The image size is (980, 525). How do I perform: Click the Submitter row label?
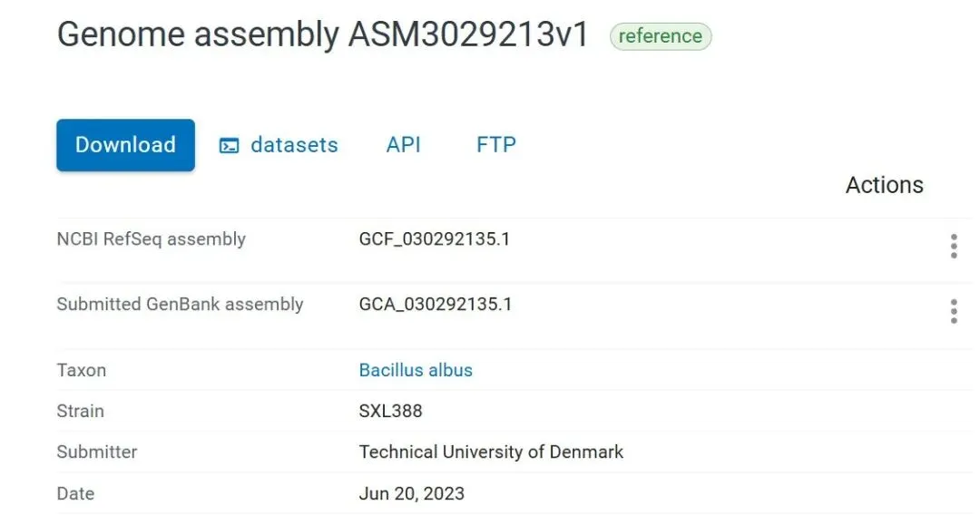point(96,452)
